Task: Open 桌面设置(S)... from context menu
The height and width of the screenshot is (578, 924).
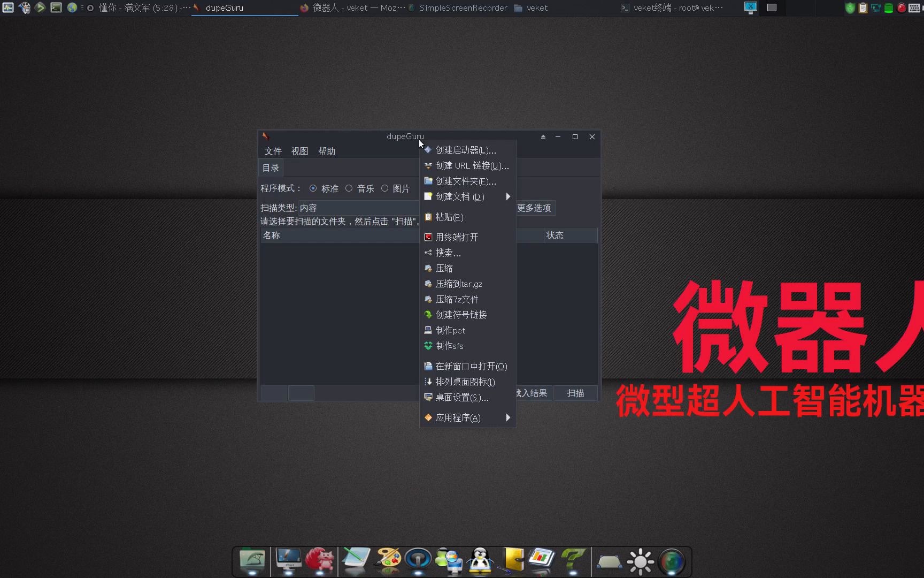Action: pos(468,398)
